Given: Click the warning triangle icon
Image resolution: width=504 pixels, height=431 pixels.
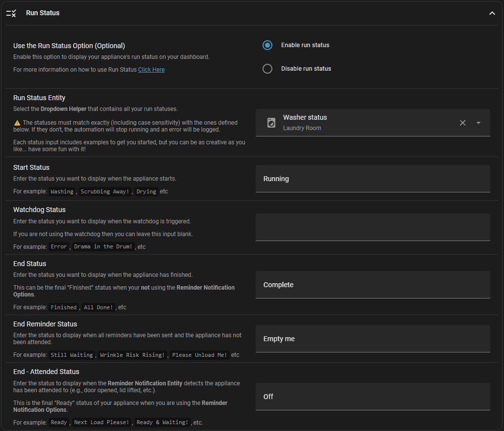Looking at the screenshot, I should click(17, 123).
